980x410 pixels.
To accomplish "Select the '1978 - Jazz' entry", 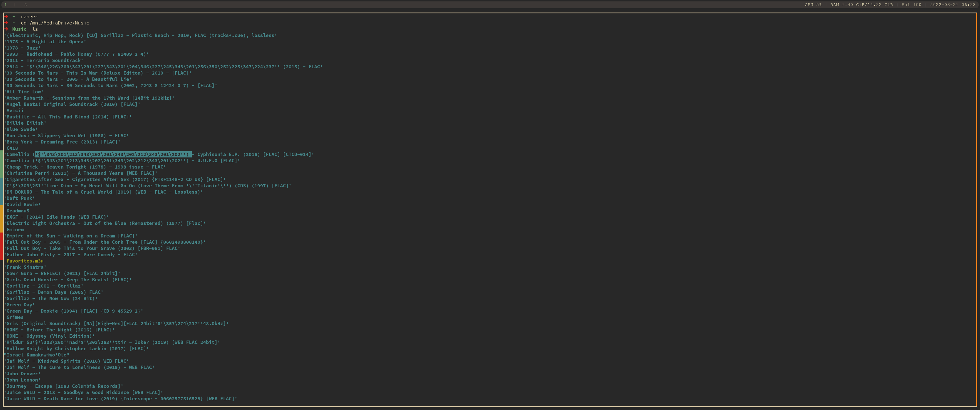I will click(x=23, y=48).
